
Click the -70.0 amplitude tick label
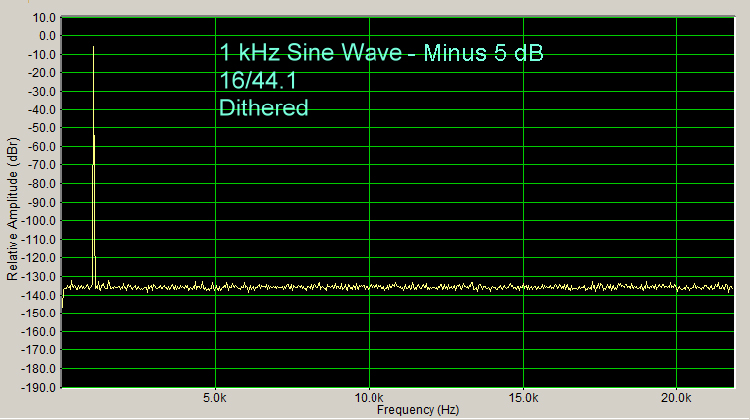pos(43,166)
